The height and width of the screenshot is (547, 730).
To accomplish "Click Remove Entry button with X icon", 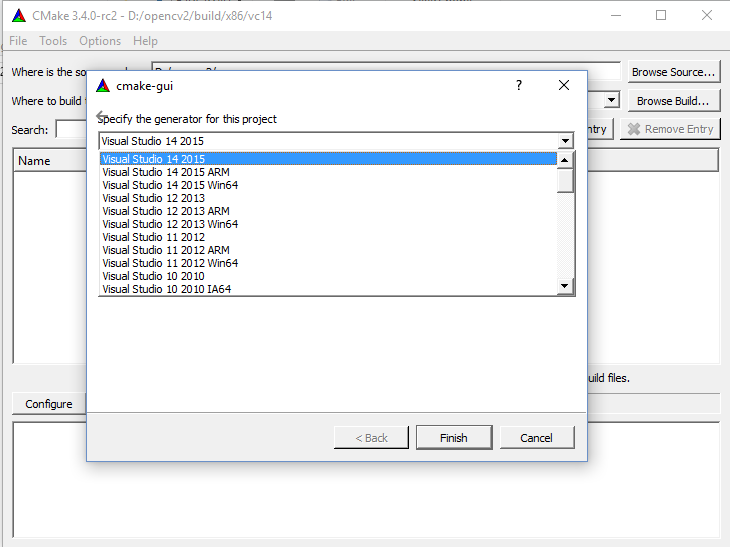I will 670,129.
